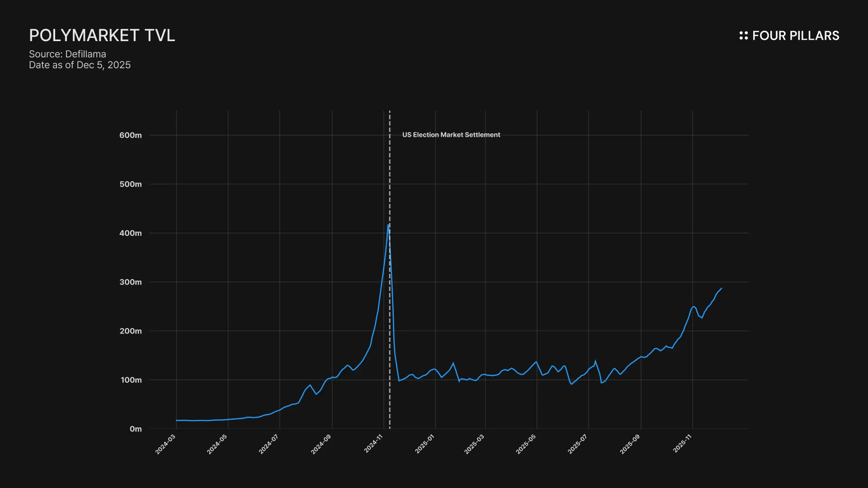Click the 600m y-axis label
This screenshot has height=488, width=868.
[130, 135]
